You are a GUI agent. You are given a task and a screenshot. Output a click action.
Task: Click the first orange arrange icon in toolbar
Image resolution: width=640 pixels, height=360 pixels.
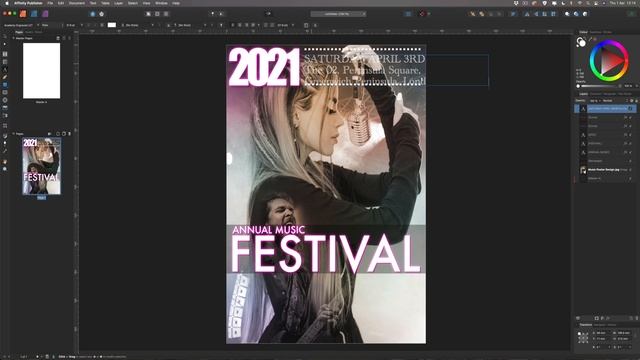(473, 13)
